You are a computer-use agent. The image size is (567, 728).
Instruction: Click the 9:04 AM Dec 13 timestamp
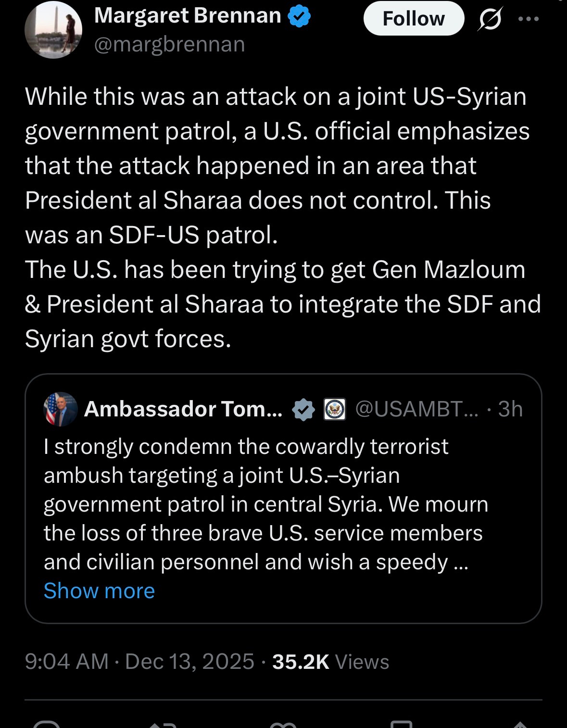point(139,662)
